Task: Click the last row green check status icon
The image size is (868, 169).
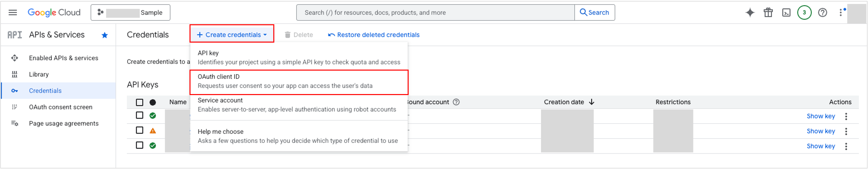Action: pos(153,145)
